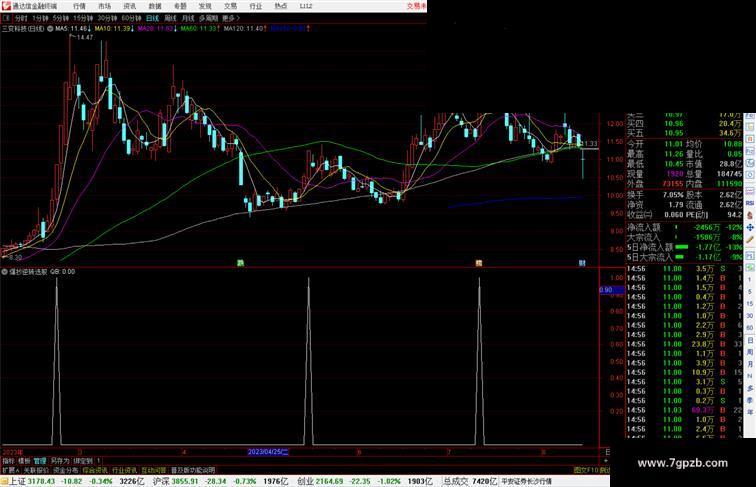Click the 另存为 button

point(60,461)
